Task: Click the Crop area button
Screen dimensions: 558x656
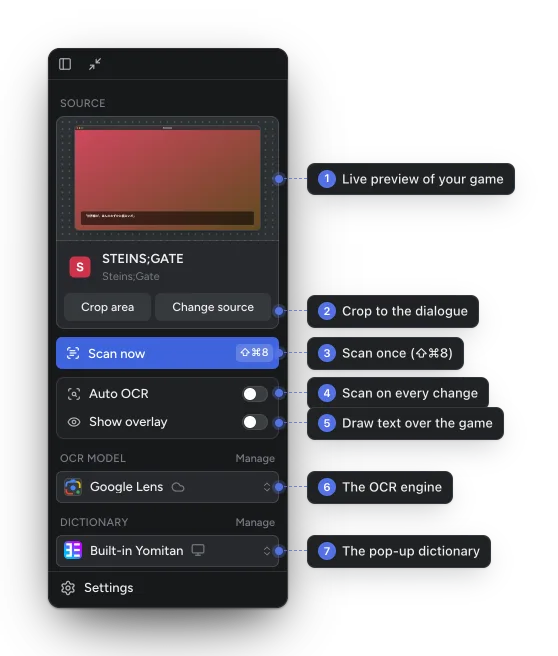Action: point(108,307)
